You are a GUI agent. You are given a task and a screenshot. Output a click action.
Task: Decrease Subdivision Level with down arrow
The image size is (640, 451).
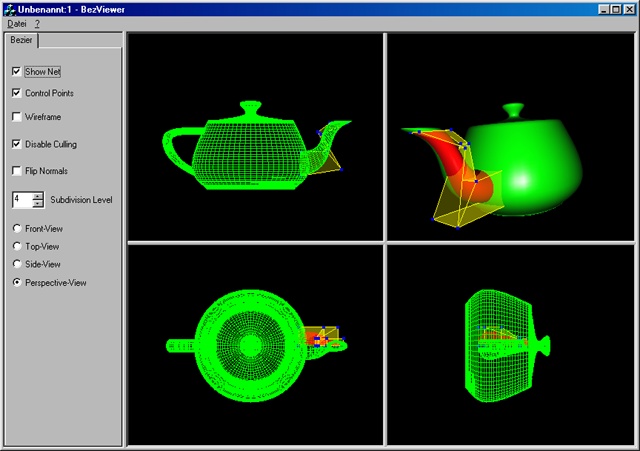[38, 203]
